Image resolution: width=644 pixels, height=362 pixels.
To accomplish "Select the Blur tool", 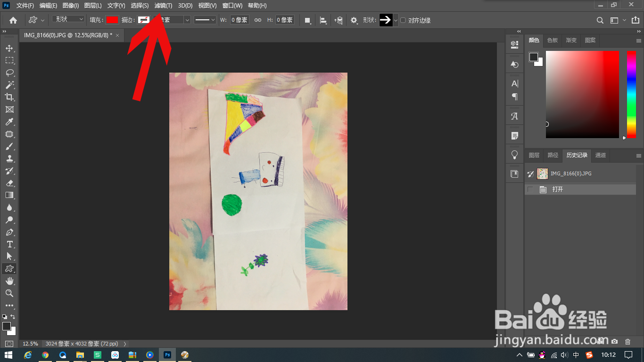I will point(9,207).
